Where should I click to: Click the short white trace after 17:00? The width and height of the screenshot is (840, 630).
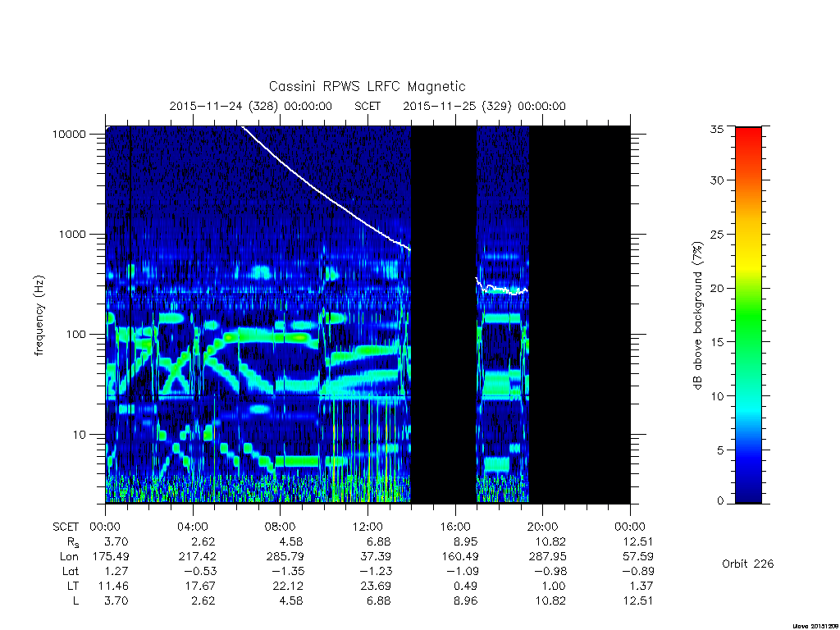click(x=502, y=289)
